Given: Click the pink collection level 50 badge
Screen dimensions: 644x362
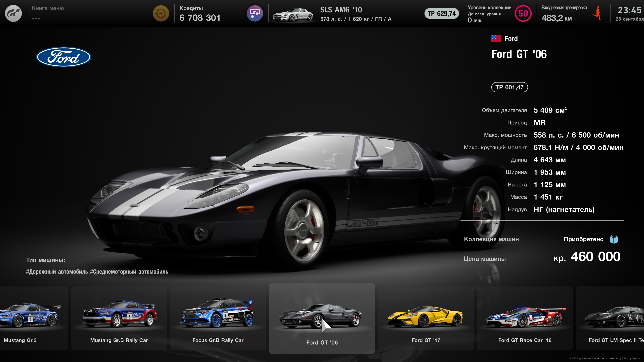Looking at the screenshot, I should (x=523, y=13).
